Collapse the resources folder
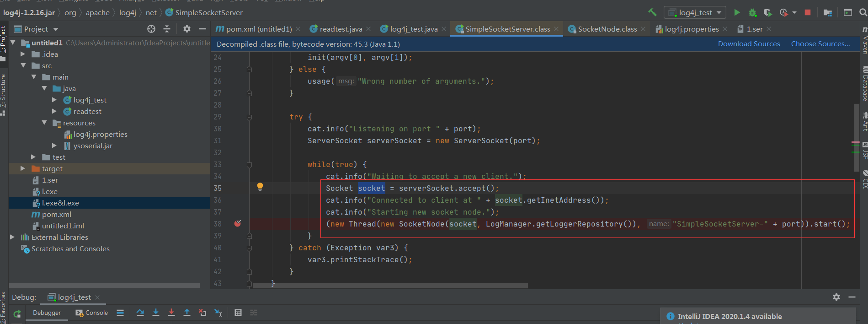868x324 pixels. (44, 123)
